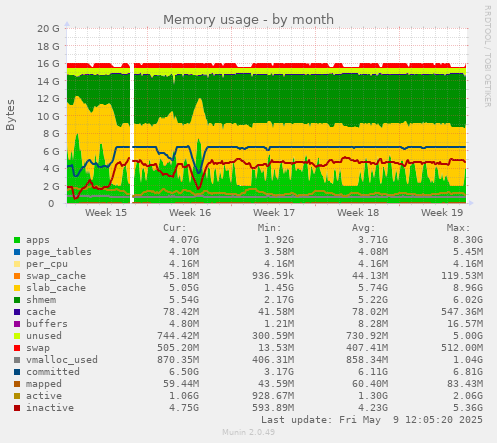The width and height of the screenshot is (497, 443).
Task: Click cache max value 547.36M
Action: pyautogui.click(x=462, y=312)
